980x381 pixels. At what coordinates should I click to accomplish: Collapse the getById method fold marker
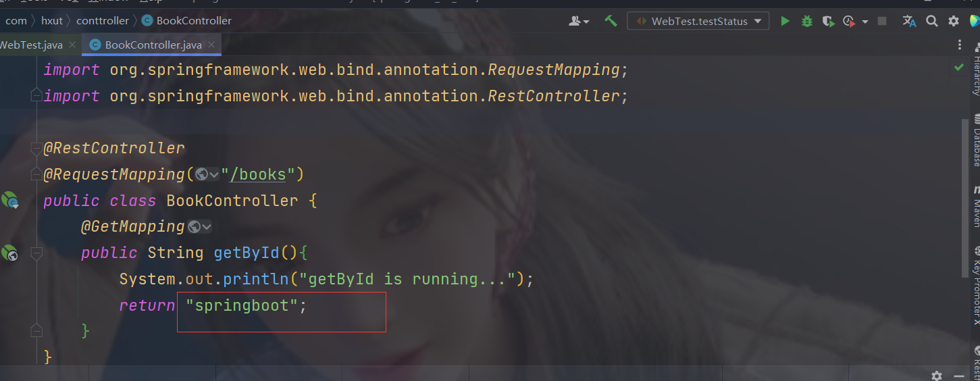[x=36, y=253]
